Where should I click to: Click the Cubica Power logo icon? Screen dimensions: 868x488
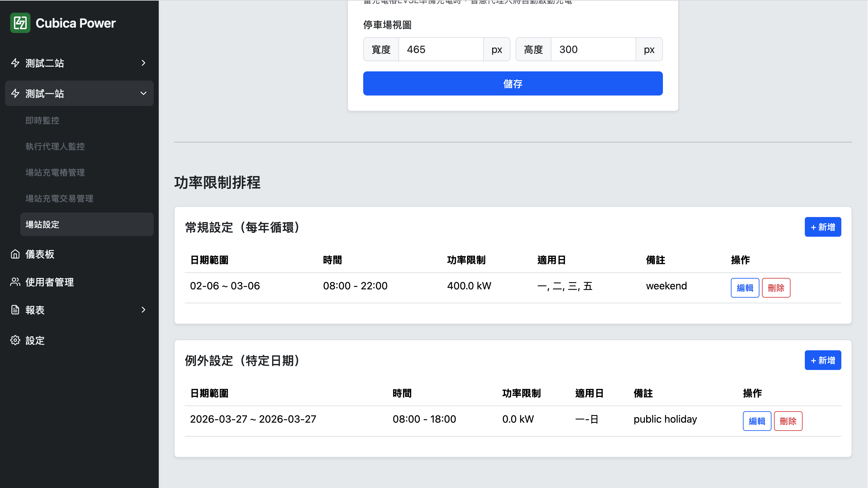[20, 23]
